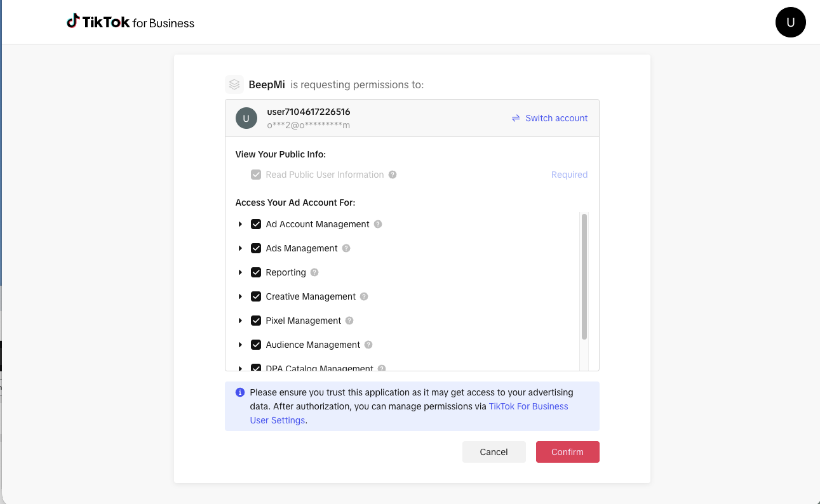Click the TikTok for Business logo

(x=130, y=22)
